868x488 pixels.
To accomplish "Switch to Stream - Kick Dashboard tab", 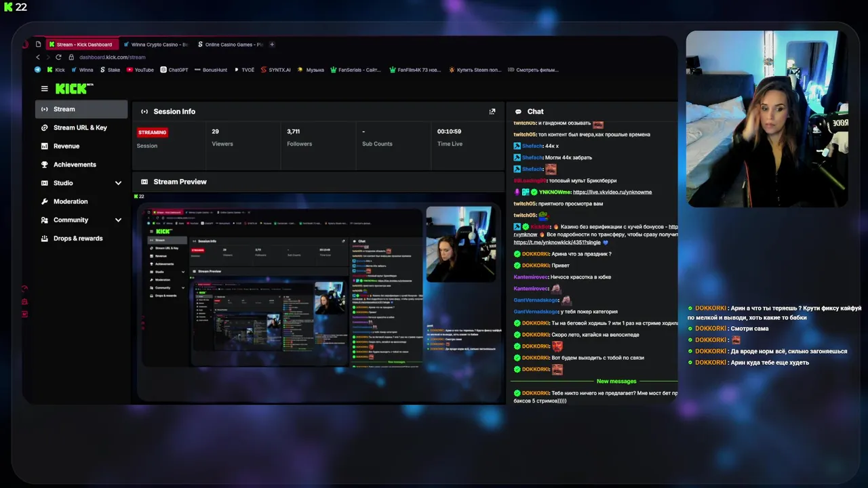I will 82,45.
